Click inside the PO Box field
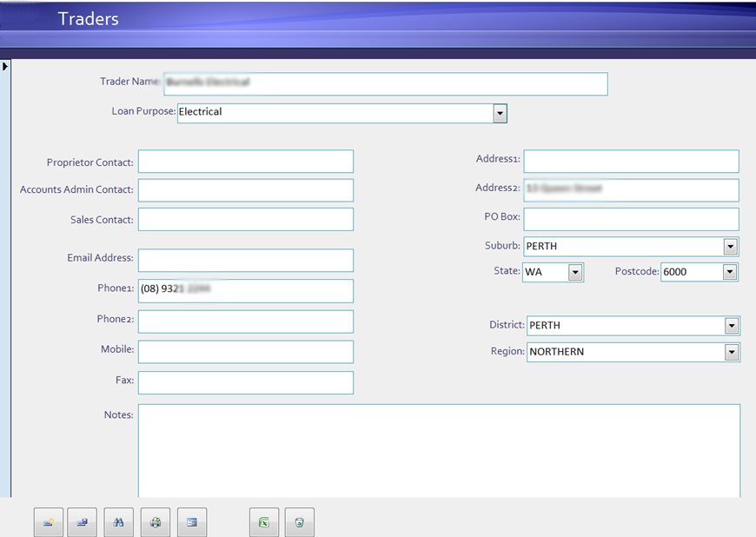756x537 pixels. coord(631,219)
